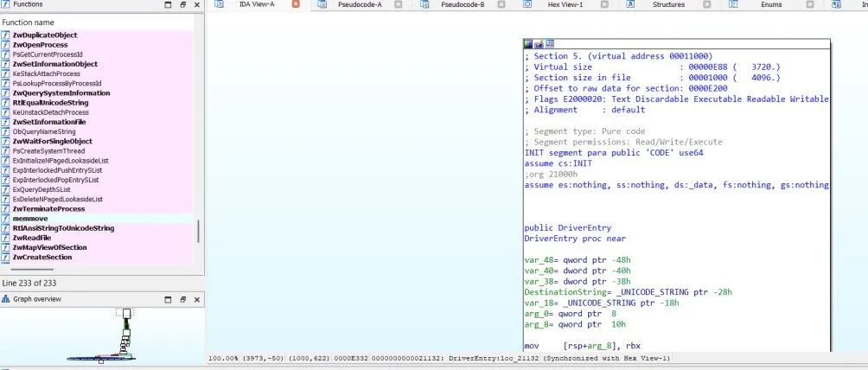Click the Pseudocode-A tab icon
This screenshot has width=868, height=370.
[x=321, y=3]
